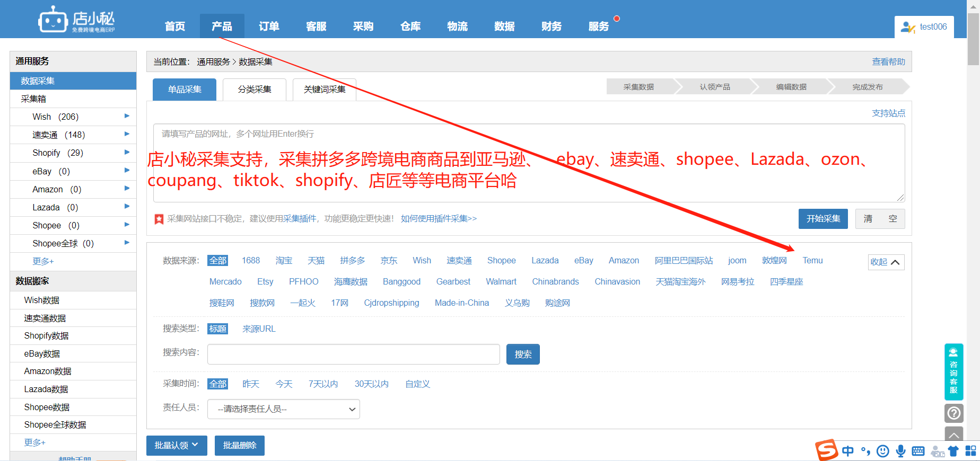Image resolution: width=980 pixels, height=461 pixels.
Task: Open the 批量认领 dropdown button
Action: 177,445
